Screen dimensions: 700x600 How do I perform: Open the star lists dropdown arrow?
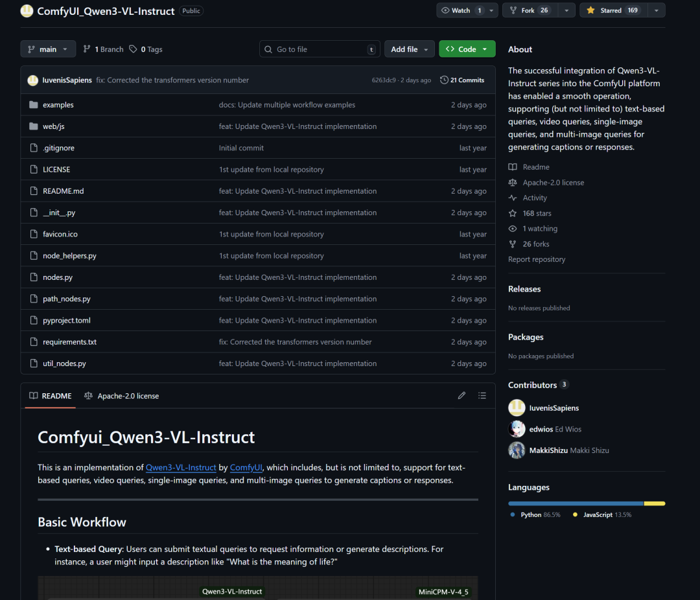click(656, 10)
